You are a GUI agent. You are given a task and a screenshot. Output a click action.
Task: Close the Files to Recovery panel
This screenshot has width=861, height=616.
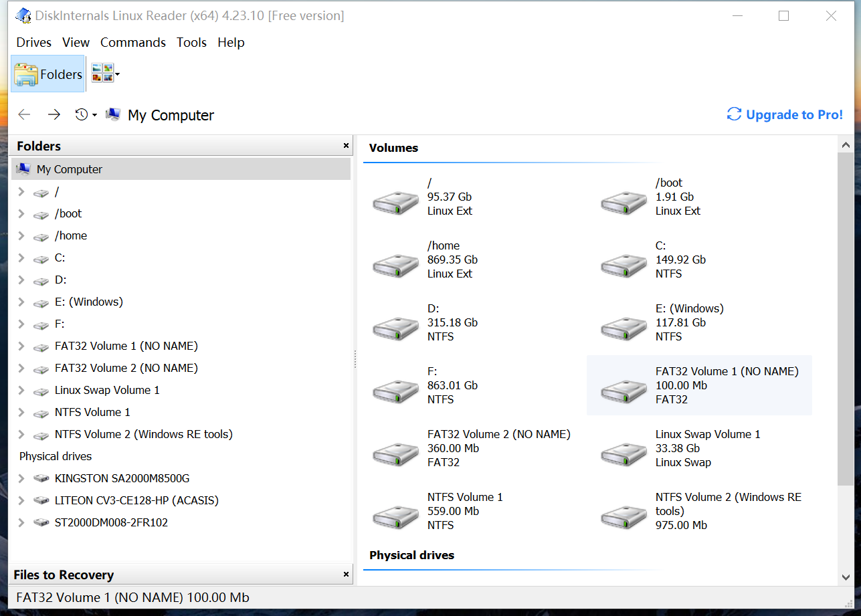click(x=346, y=575)
